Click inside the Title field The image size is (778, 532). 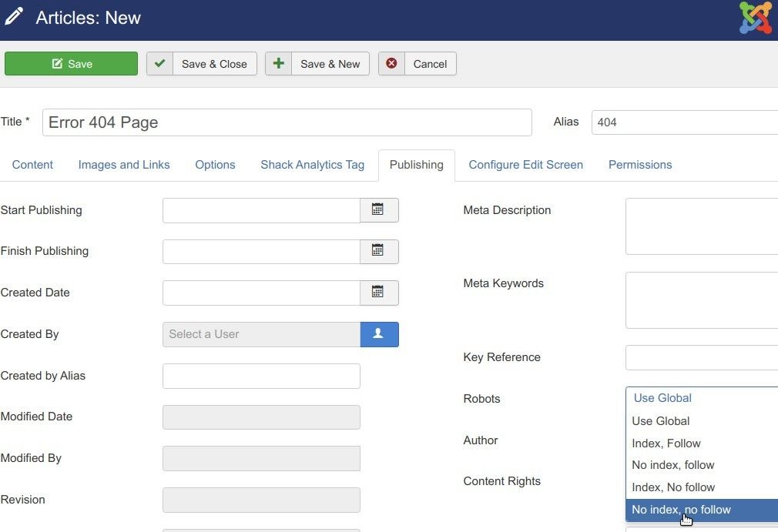287,122
